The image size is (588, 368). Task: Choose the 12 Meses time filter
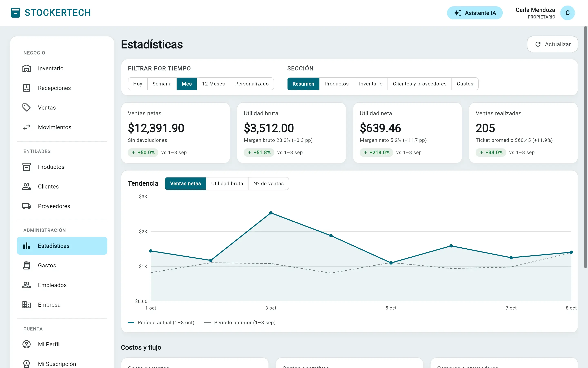(213, 84)
